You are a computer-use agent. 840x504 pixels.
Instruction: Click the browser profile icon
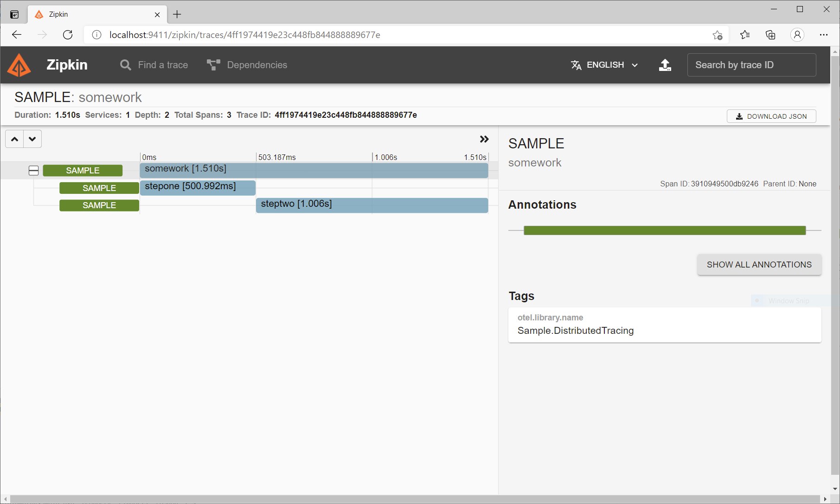(x=797, y=35)
